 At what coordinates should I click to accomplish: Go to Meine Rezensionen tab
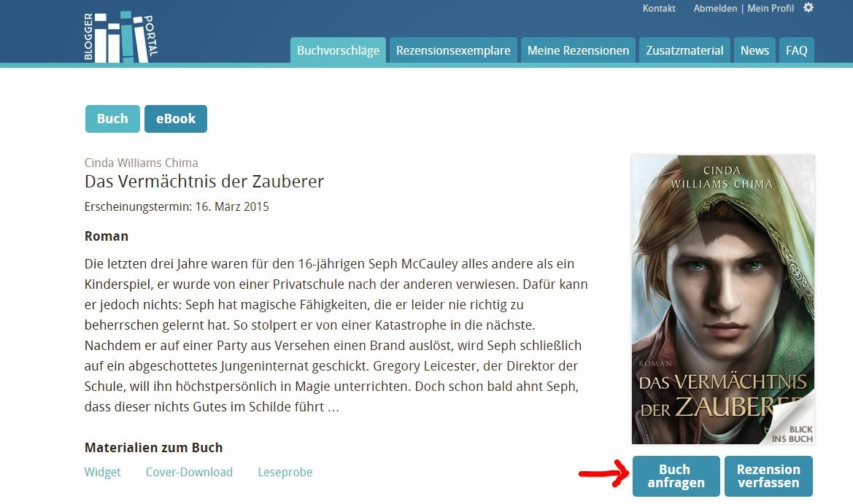coord(578,50)
